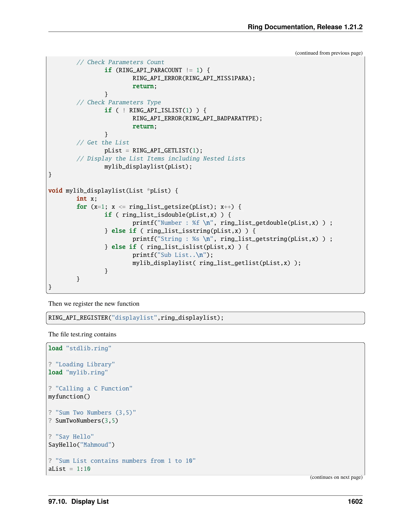Click 'The file test.ring contains' paragraph

82,334
